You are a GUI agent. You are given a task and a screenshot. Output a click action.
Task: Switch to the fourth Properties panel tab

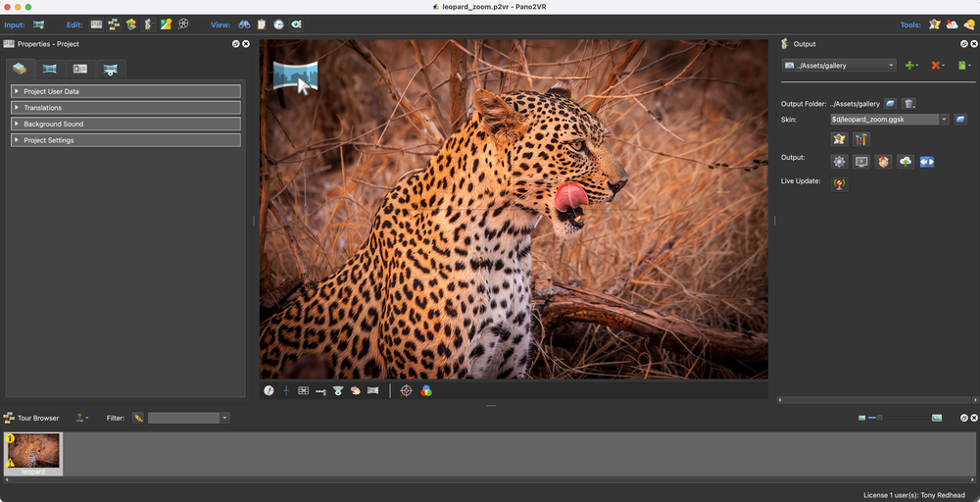point(111,69)
